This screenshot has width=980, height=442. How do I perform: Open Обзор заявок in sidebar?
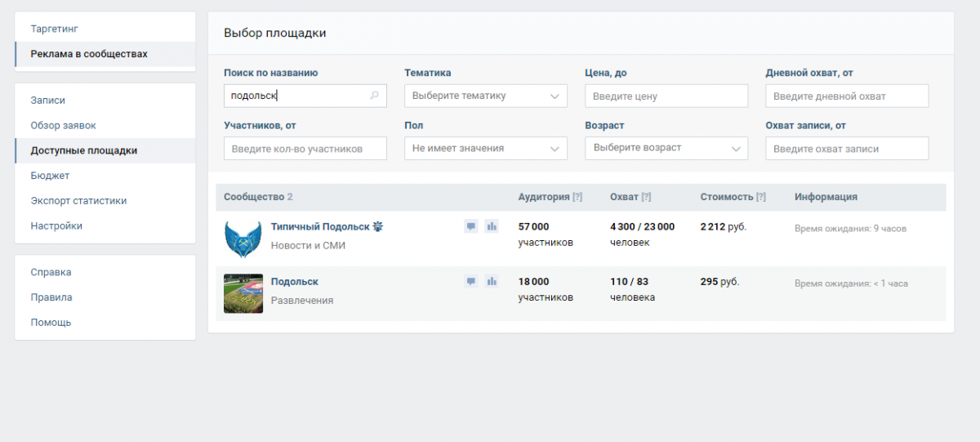tap(63, 125)
